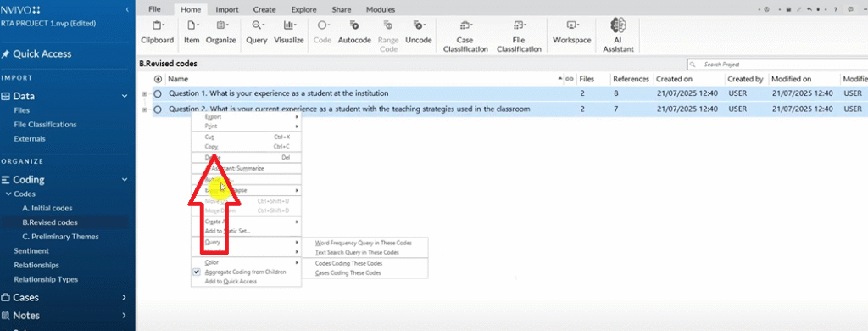Collapse the navigation pane arrow
868x331 pixels.
click(x=128, y=9)
